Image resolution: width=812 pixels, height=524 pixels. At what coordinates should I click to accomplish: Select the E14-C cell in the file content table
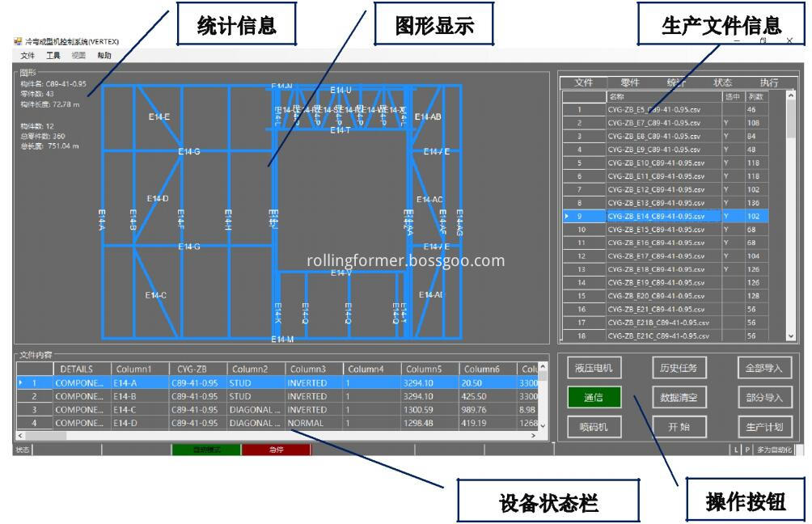click(x=141, y=409)
